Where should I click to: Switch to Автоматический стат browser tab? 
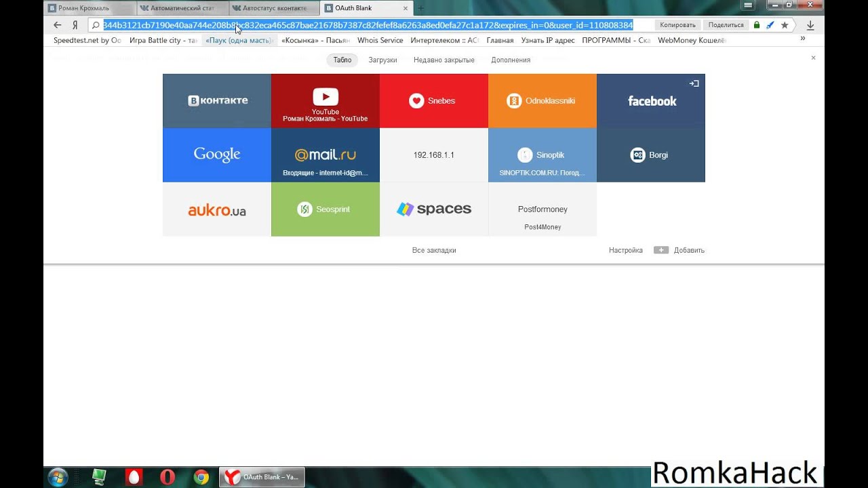click(x=182, y=8)
